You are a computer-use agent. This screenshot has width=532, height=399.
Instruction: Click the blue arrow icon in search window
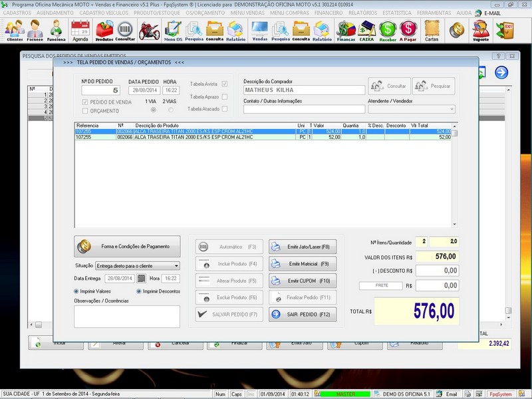[x=501, y=72]
